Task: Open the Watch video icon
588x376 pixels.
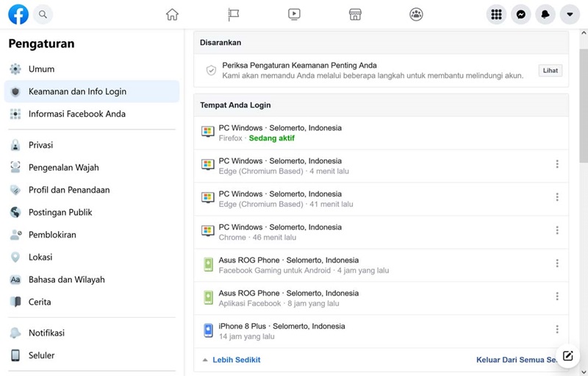Action: click(294, 14)
